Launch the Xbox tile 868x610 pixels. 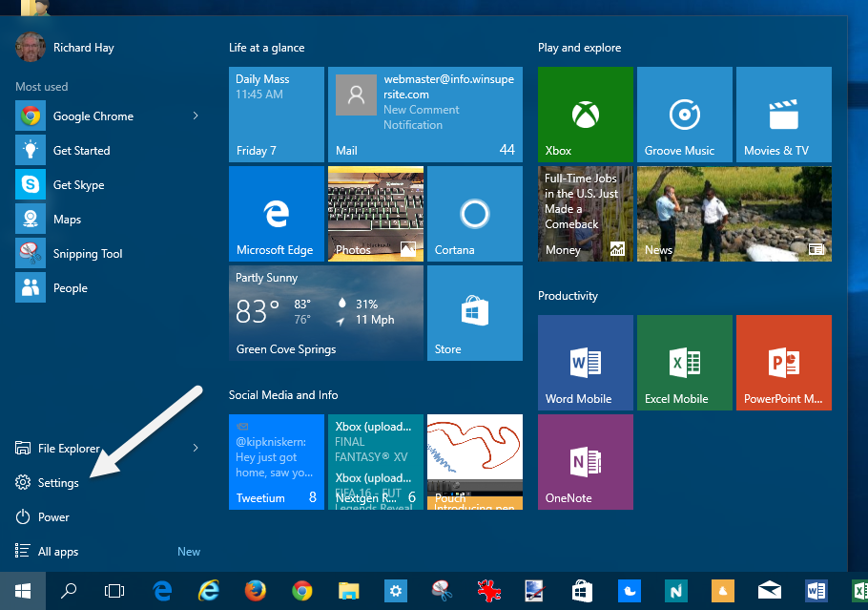point(585,115)
